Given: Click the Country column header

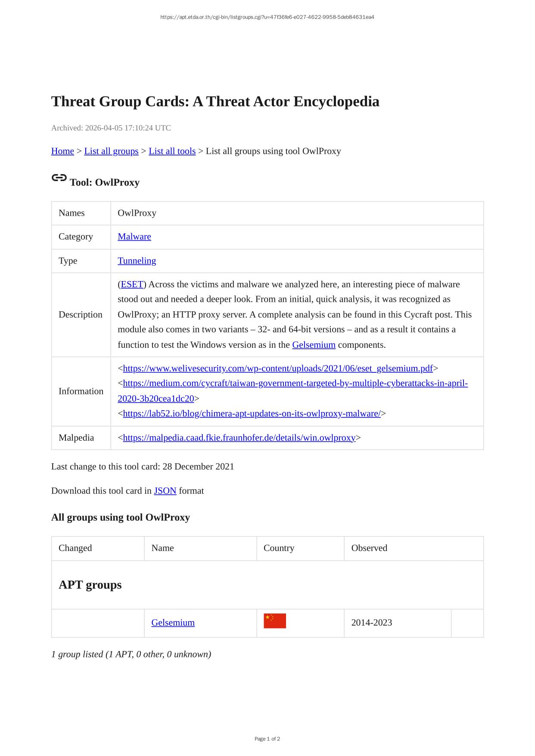Looking at the screenshot, I should click(279, 548).
